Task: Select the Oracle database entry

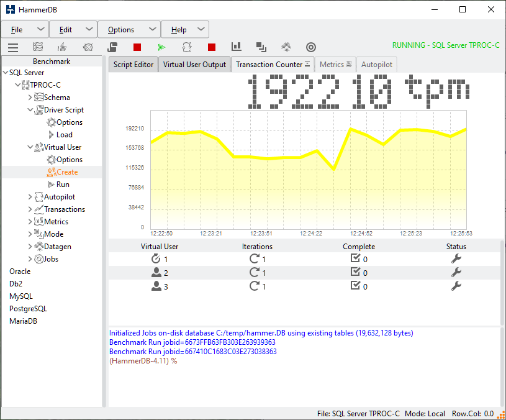Action: tap(20, 272)
